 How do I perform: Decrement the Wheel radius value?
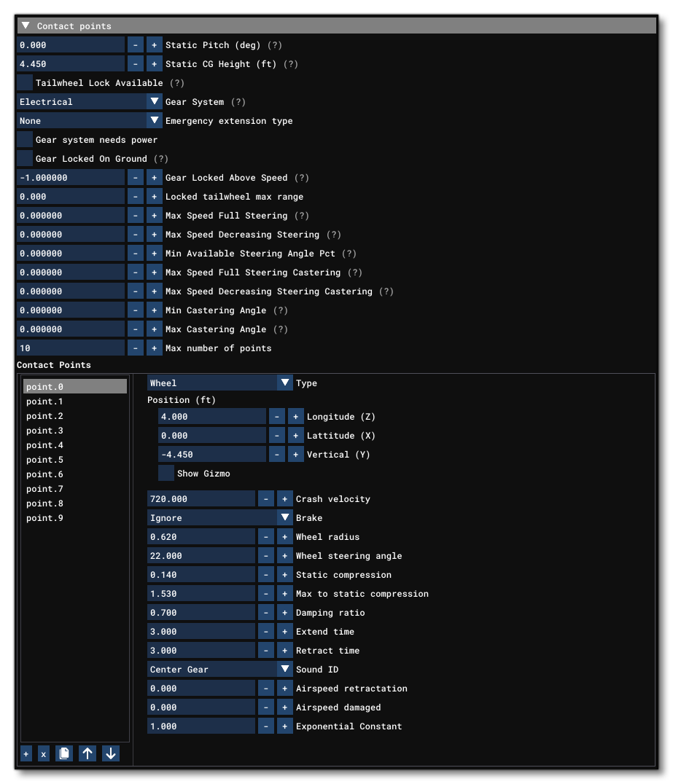pos(267,536)
